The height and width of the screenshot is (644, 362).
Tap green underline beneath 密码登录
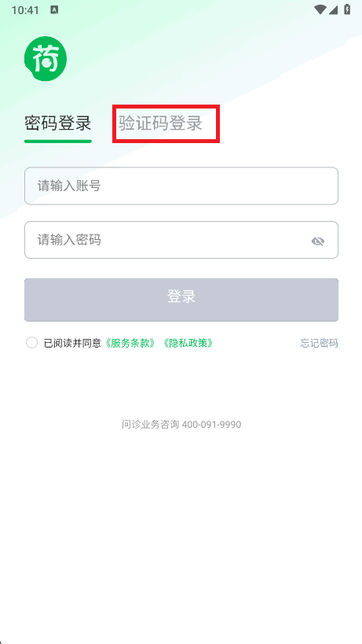click(x=58, y=142)
